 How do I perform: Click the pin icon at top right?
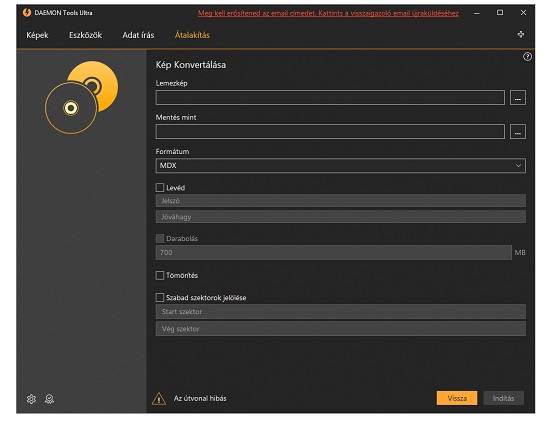pyautogui.click(x=521, y=34)
